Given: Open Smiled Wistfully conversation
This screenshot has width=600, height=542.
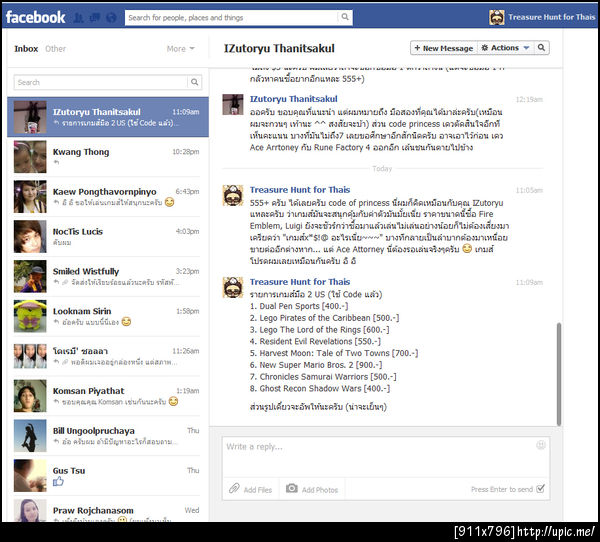Looking at the screenshot, I should (108, 276).
